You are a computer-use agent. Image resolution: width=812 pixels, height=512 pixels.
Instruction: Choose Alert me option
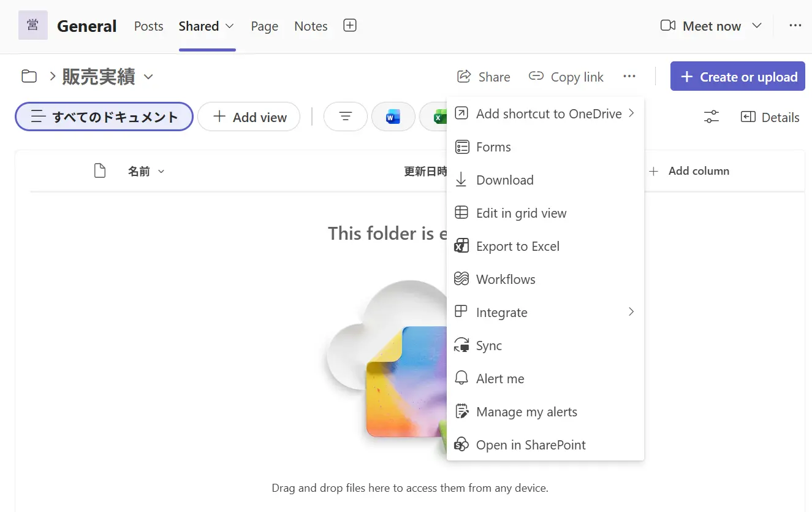tap(545, 378)
